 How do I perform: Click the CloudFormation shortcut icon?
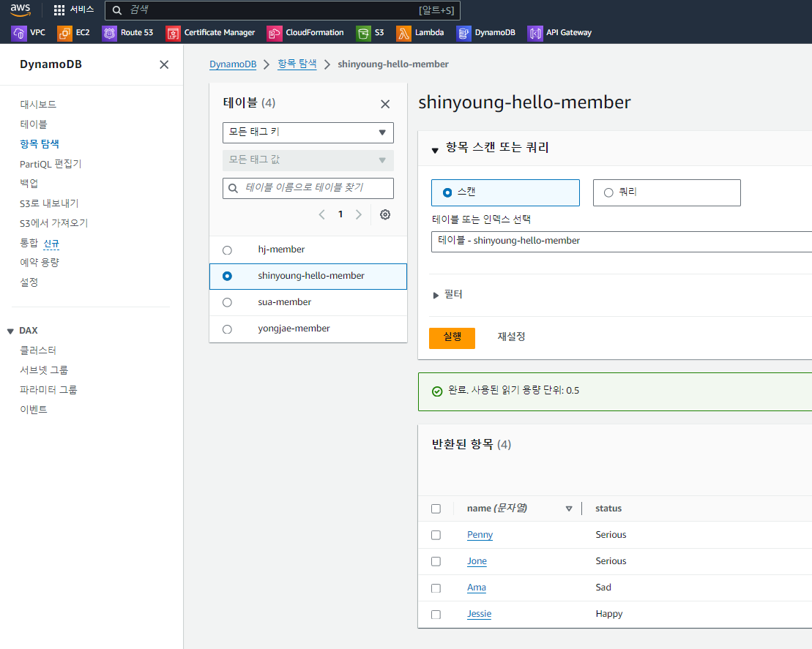coord(275,33)
